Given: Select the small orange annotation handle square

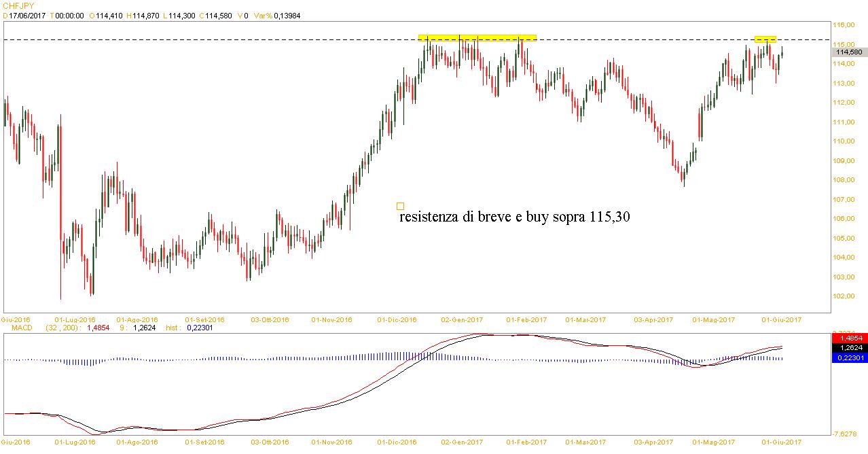Looking at the screenshot, I should pyautogui.click(x=400, y=205).
